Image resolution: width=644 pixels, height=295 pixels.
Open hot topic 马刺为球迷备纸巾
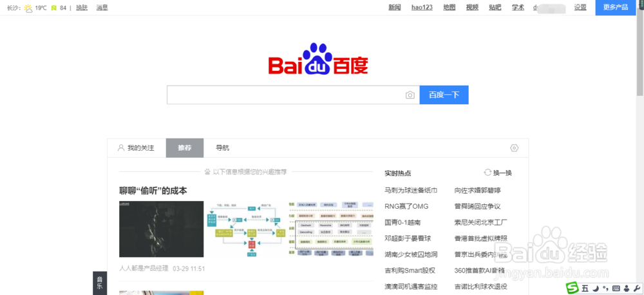[411, 190]
